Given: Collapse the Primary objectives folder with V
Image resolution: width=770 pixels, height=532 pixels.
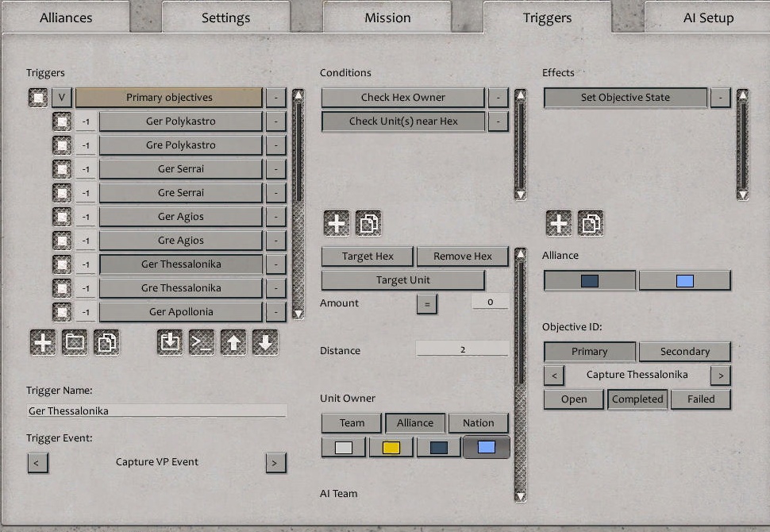Looking at the screenshot, I should [x=62, y=97].
